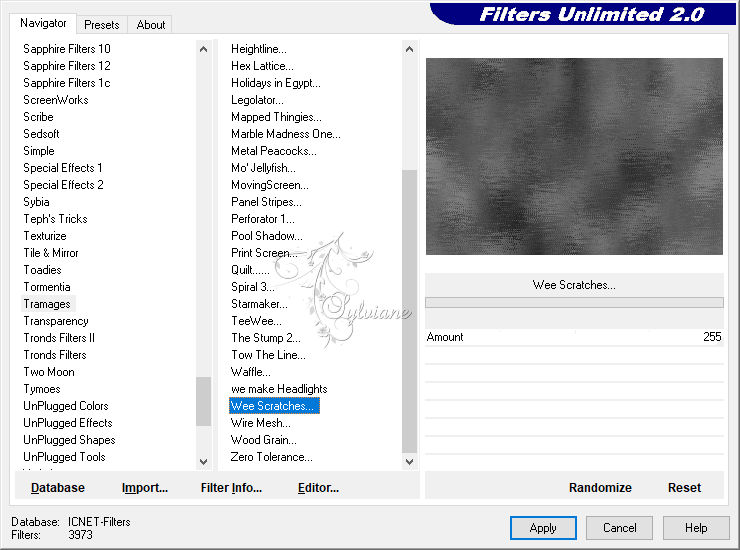This screenshot has width=740, height=550.
Task: Randomize the filter settings
Action: click(600, 488)
